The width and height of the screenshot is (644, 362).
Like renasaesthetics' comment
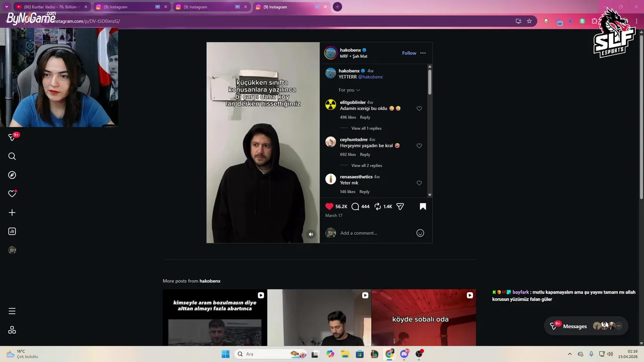point(419,183)
